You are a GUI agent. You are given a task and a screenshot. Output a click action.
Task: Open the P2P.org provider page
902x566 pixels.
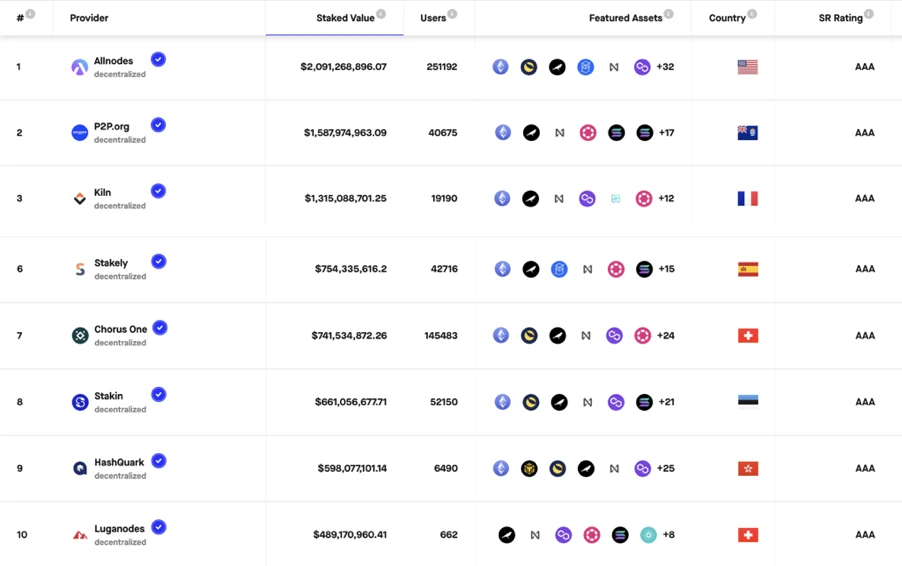click(x=111, y=126)
